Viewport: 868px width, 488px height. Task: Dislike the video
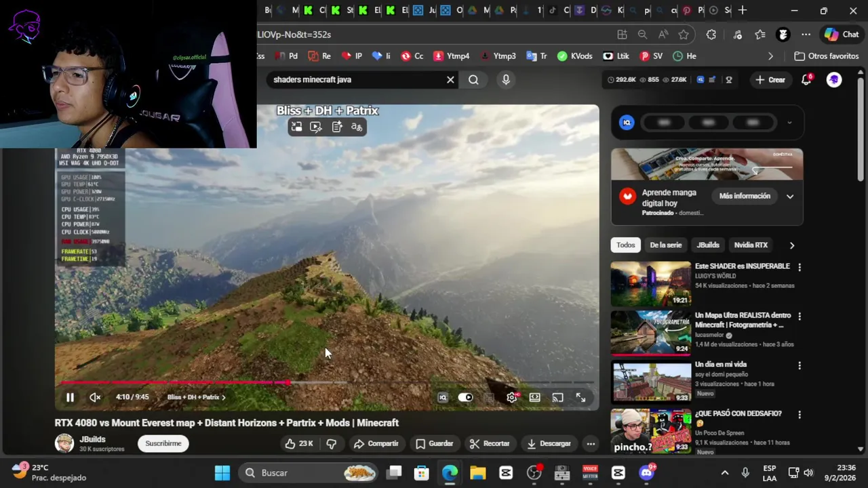point(331,443)
